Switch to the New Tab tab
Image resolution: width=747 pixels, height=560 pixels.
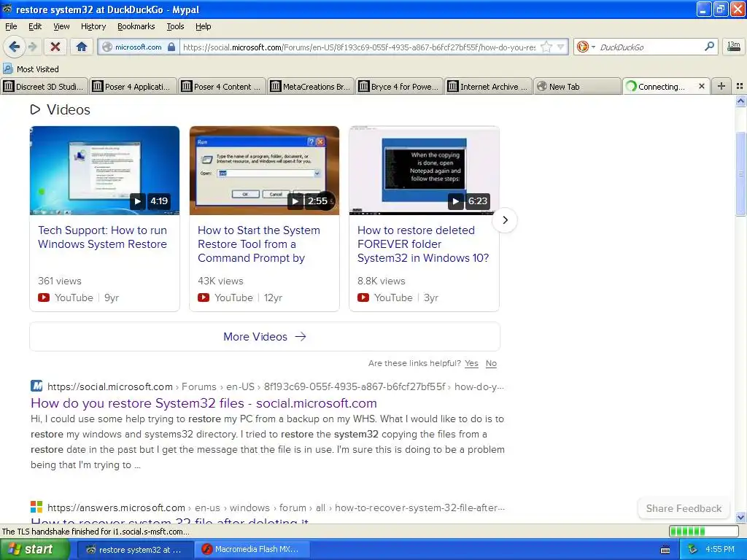(578, 86)
